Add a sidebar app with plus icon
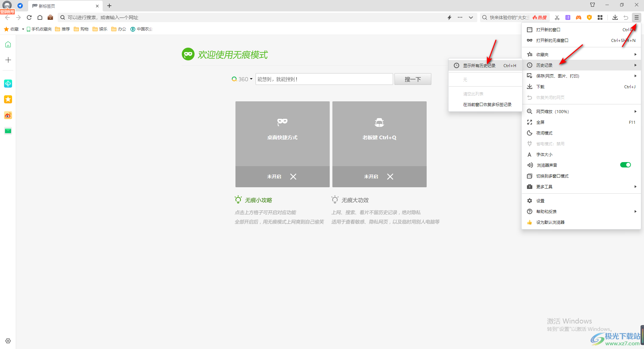Viewport: 644px width, 349px height. point(8,60)
